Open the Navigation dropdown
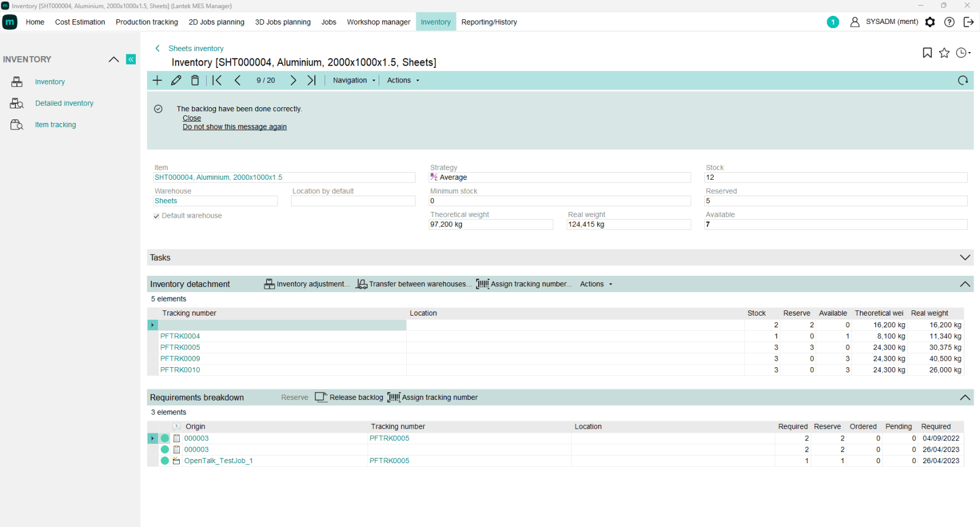Image resolution: width=980 pixels, height=527 pixels. pos(354,80)
